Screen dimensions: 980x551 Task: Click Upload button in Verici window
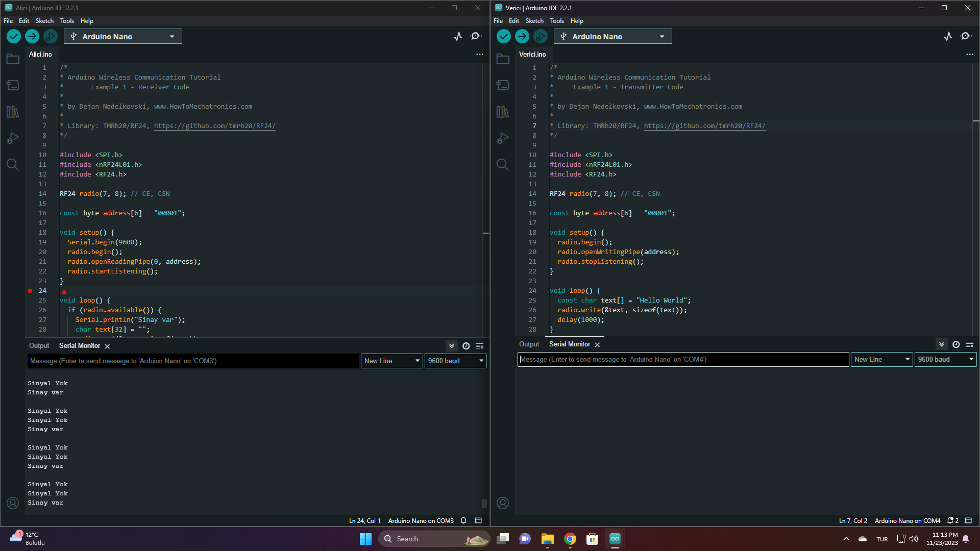click(x=522, y=36)
